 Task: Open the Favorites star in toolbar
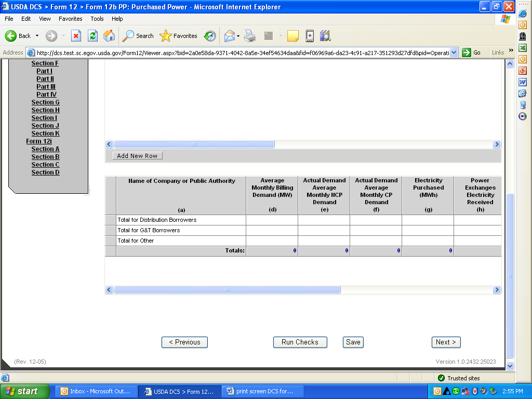click(x=179, y=36)
